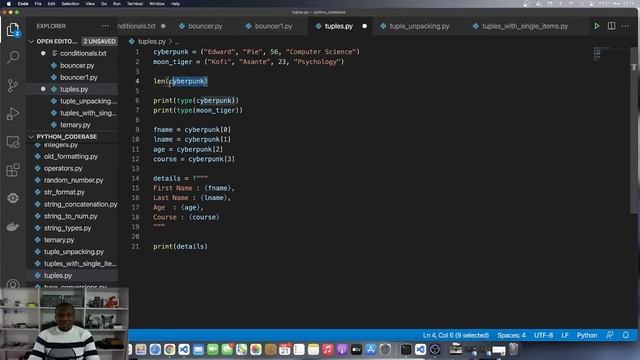Collapse the PYTHON_CODEBASE folder section
The width and height of the screenshot is (640, 360).
coord(31,137)
